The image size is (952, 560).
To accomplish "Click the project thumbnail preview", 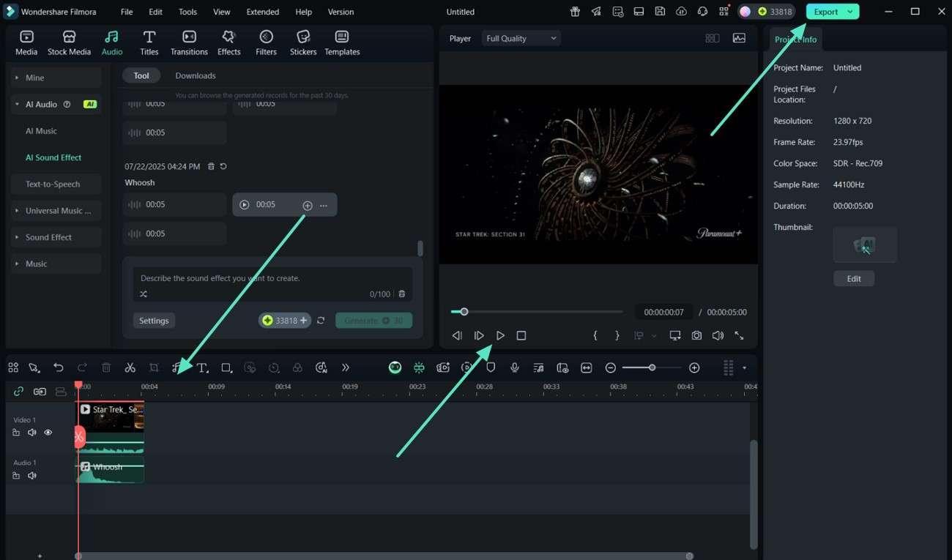I will pyautogui.click(x=865, y=244).
